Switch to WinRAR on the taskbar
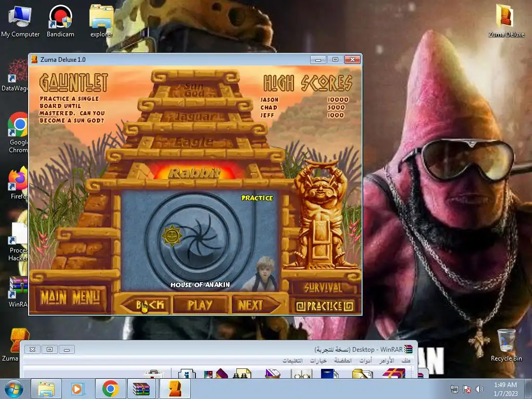The width and height of the screenshot is (532, 399). [142, 389]
